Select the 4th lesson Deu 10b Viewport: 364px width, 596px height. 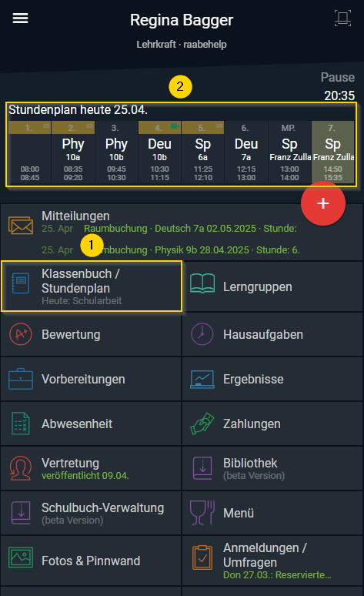(x=159, y=152)
